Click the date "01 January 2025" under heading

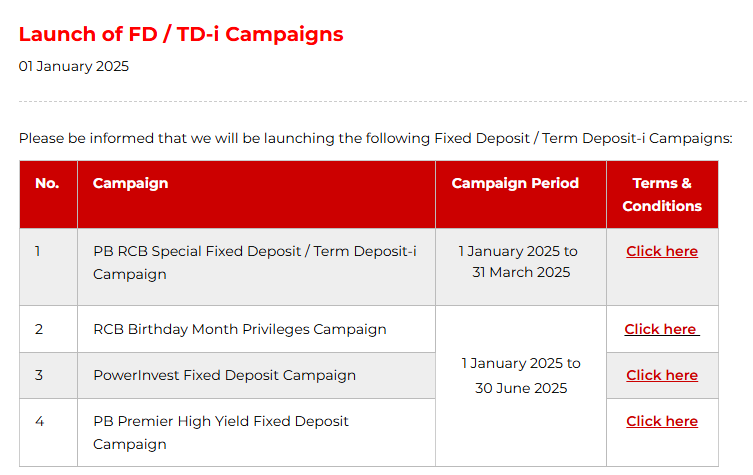74,67
